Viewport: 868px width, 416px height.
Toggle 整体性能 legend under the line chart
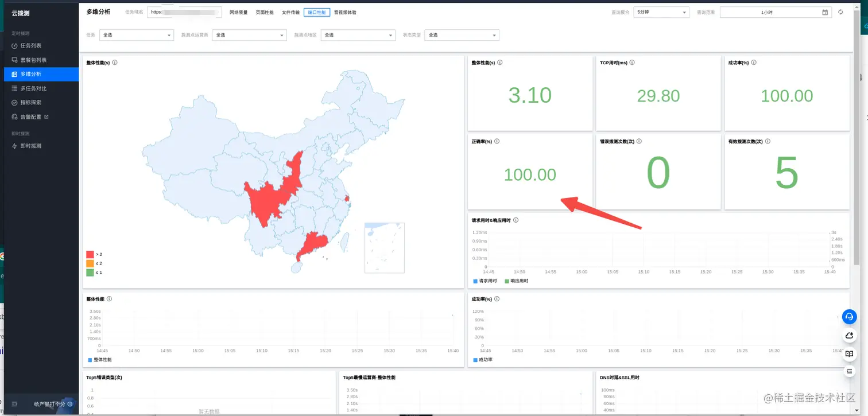100,360
